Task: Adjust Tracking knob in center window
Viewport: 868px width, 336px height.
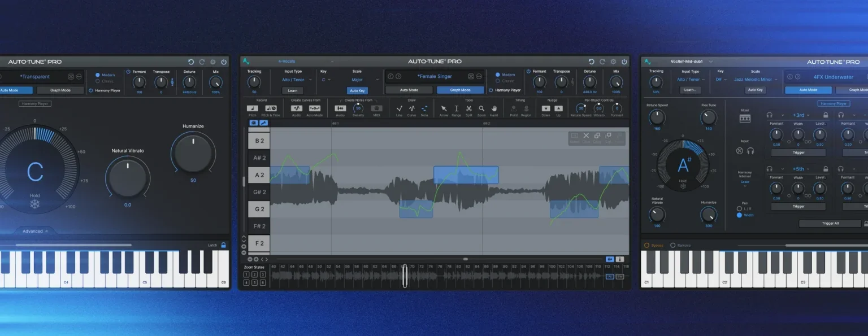Action: click(254, 81)
